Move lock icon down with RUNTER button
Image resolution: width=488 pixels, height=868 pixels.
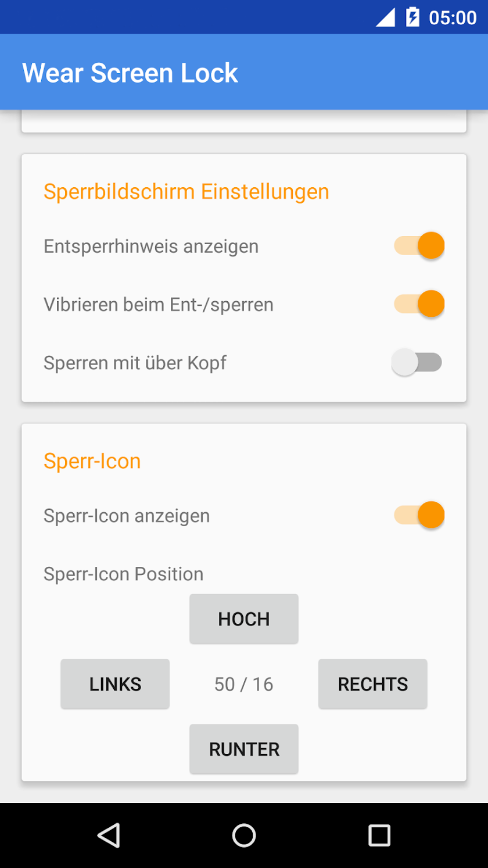[x=244, y=749]
